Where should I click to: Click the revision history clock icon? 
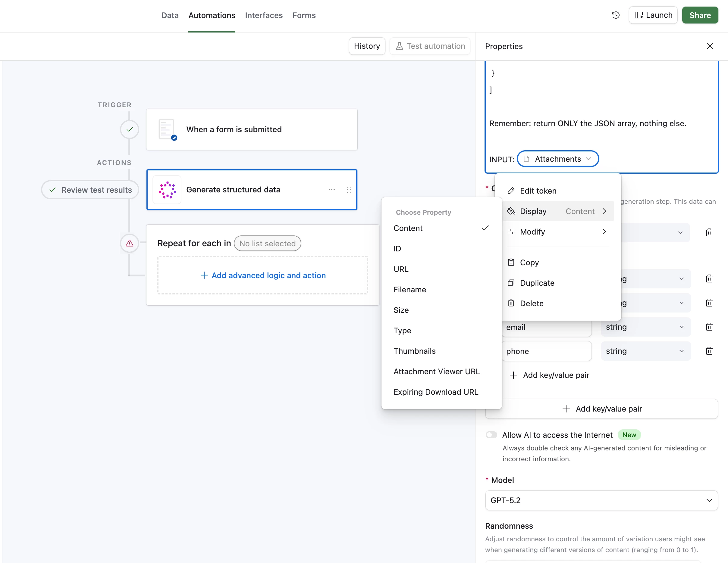(615, 15)
